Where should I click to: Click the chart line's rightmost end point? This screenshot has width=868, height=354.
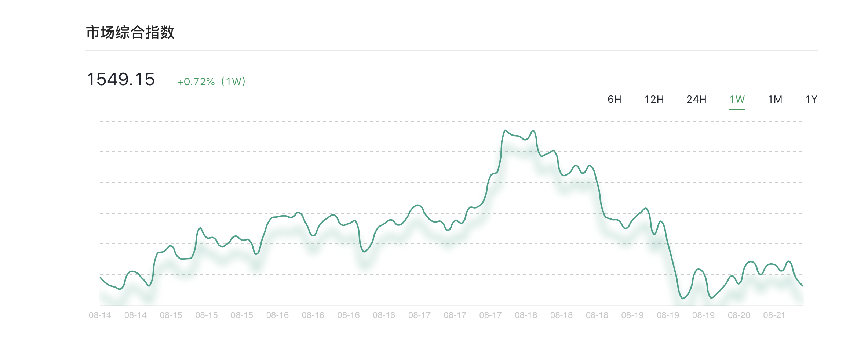click(803, 285)
